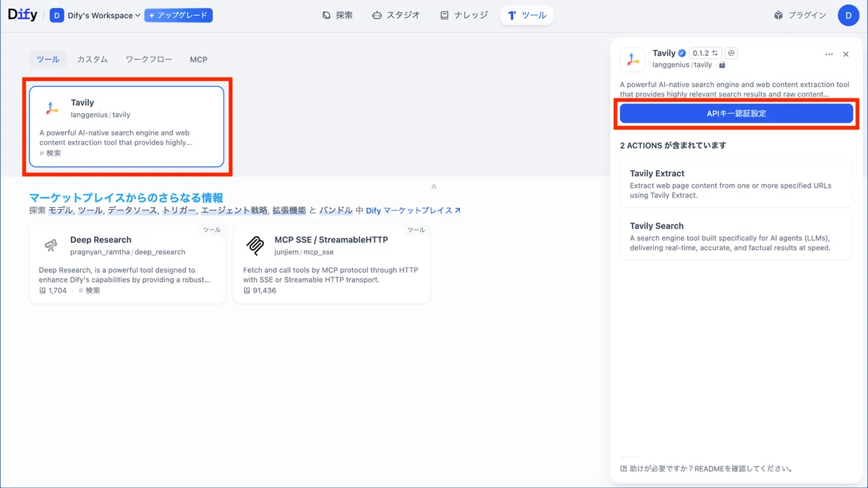Switch to the MCP sub-tab
This screenshot has width=868, height=488.
click(x=198, y=59)
